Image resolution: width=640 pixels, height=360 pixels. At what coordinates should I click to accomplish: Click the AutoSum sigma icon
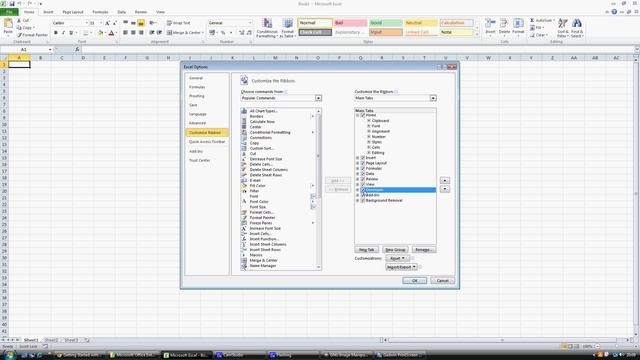click(x=532, y=20)
